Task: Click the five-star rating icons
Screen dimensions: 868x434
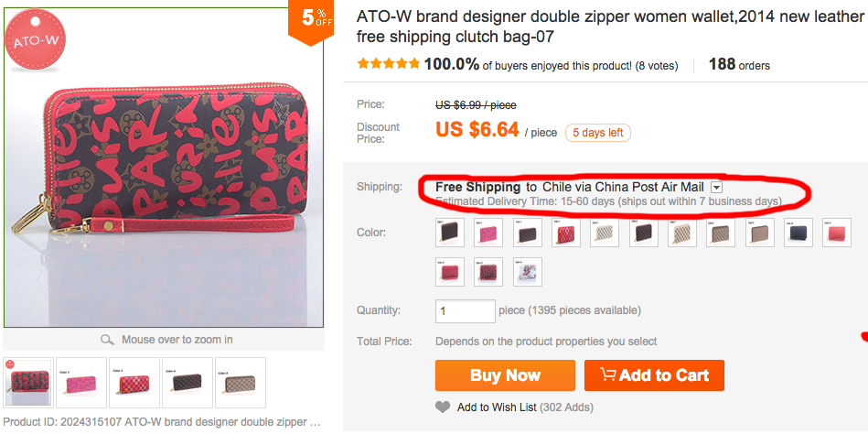Action: [389, 65]
